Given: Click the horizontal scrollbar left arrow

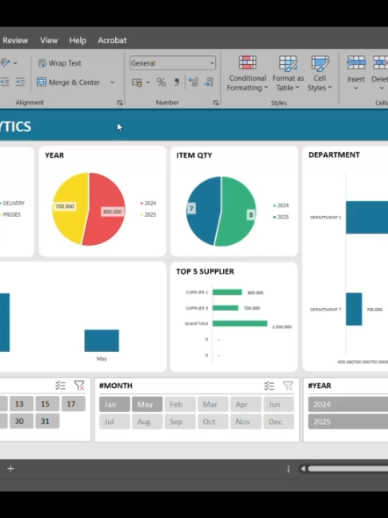Looking at the screenshot, I should click(303, 469).
